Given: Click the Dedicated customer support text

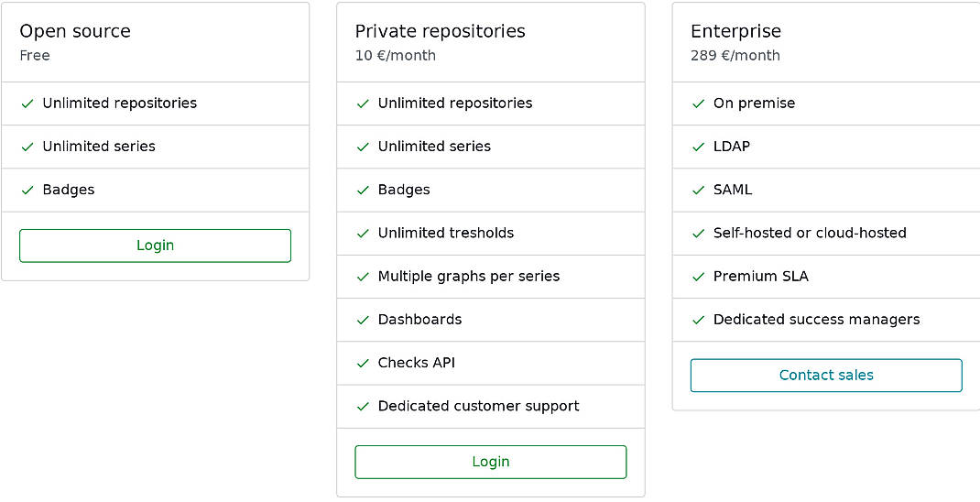Looking at the screenshot, I should click(479, 407).
